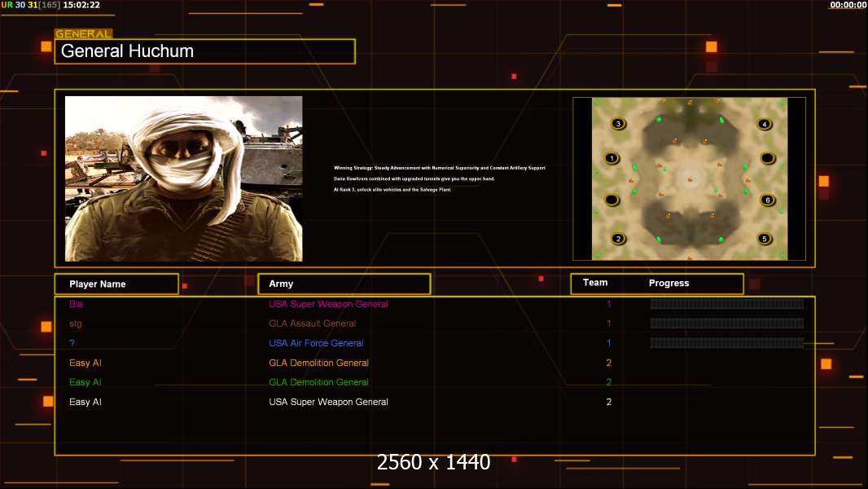
Task: Click the General Huchum name field
Action: (x=204, y=51)
